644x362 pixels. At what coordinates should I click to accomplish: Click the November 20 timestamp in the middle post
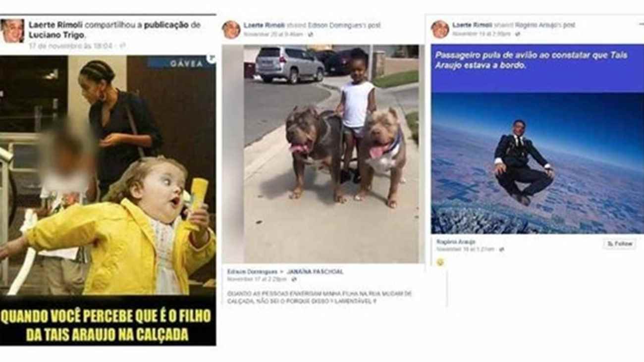(x=273, y=35)
